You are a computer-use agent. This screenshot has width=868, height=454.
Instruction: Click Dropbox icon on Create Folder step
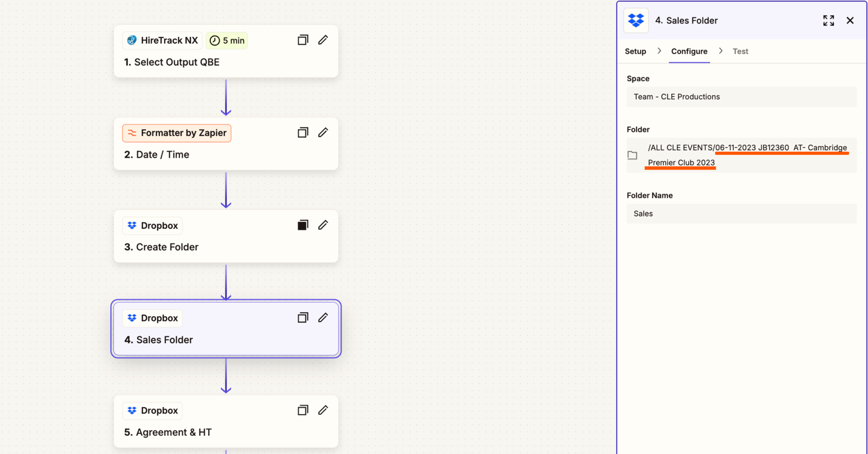coord(132,226)
